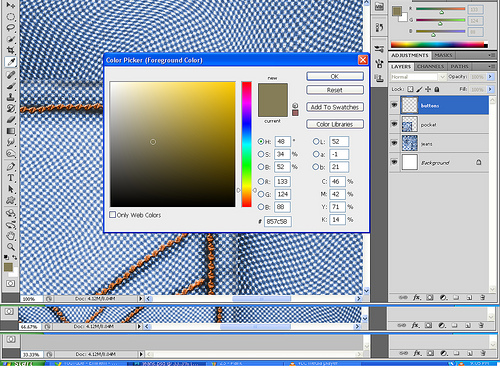Click the default colors icon in toolbox
This screenshot has height=375, width=500.
click(x=7, y=257)
